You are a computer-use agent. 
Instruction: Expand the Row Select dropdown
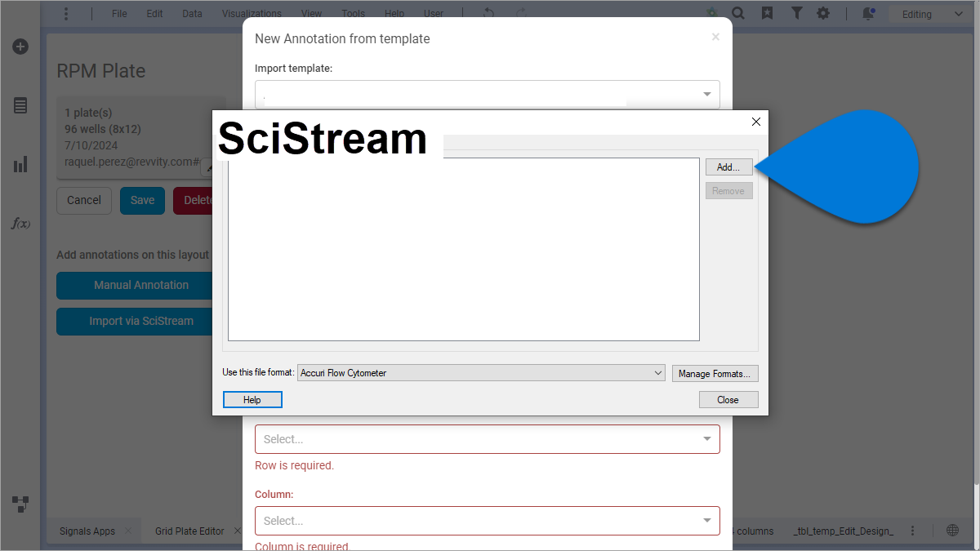pos(488,439)
